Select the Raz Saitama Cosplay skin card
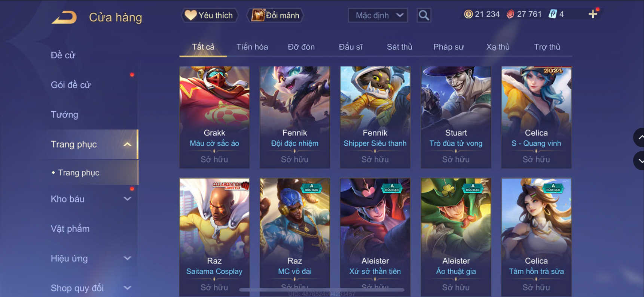 [214, 237]
